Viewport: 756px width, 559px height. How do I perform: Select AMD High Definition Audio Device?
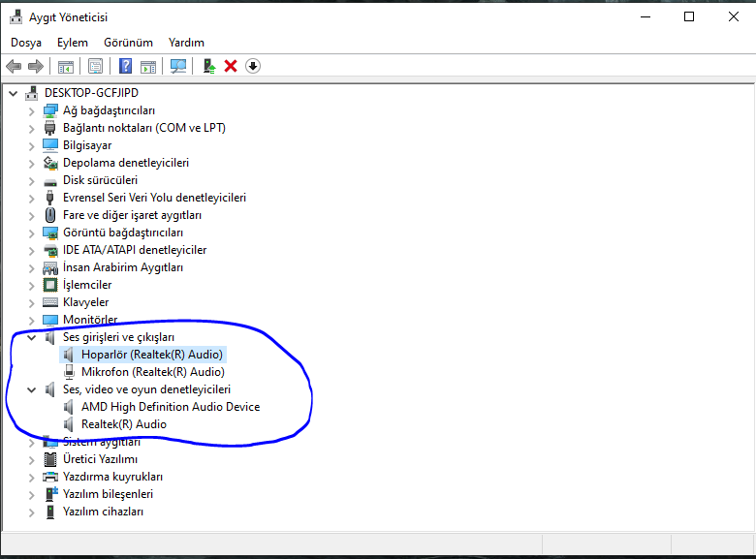pyautogui.click(x=171, y=407)
